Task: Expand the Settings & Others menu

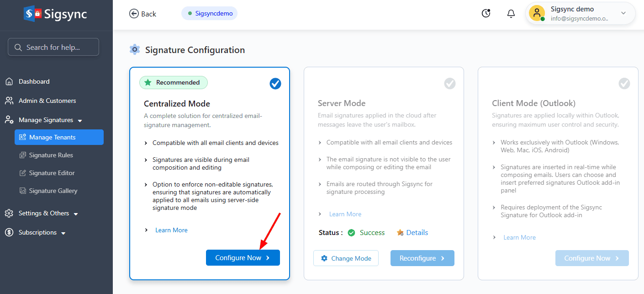Action: click(76, 214)
